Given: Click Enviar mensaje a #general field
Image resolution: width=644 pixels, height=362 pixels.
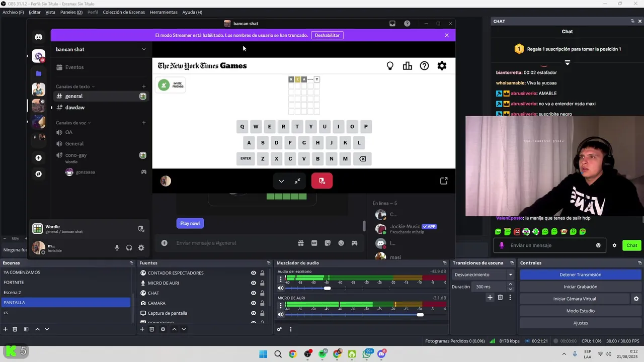Looking at the screenshot, I should [231, 243].
